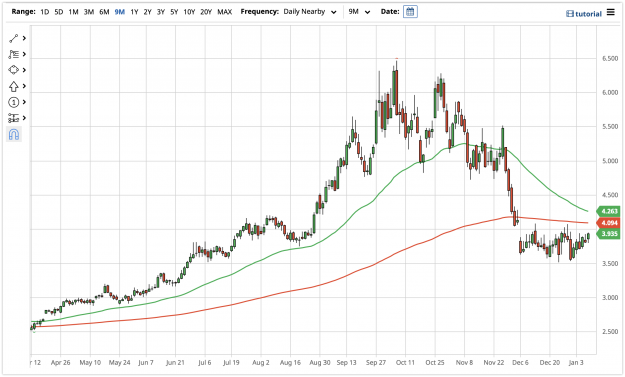Set range to 1D
625x377 pixels.
click(45, 12)
